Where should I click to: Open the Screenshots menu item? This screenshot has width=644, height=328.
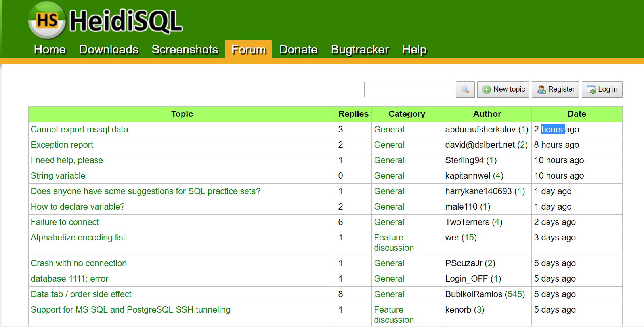(185, 50)
